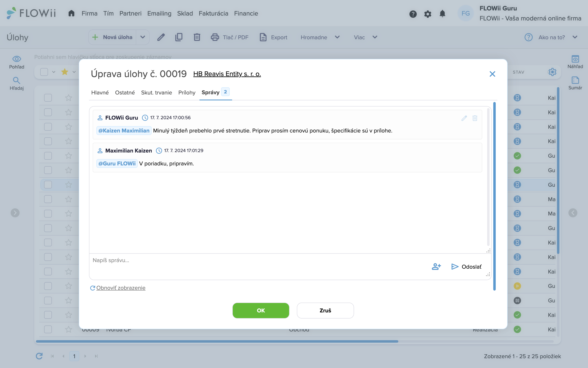This screenshot has width=588, height=368.
Task: Click the dialog's blue vertical scrollbar
Action: [494, 196]
